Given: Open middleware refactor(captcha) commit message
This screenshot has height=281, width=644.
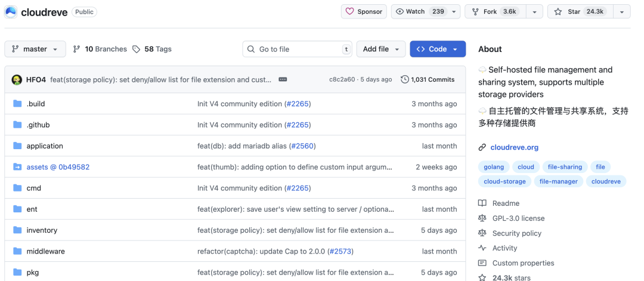Looking at the screenshot, I should click(262, 251).
